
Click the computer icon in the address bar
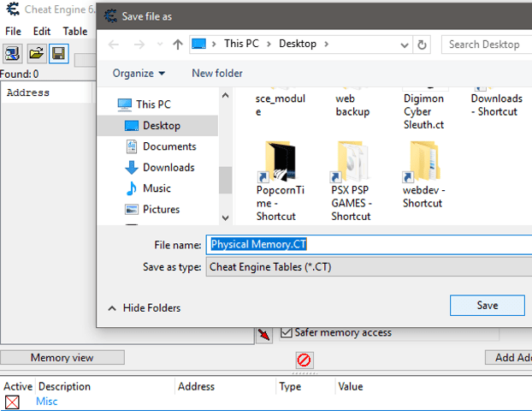point(198,44)
